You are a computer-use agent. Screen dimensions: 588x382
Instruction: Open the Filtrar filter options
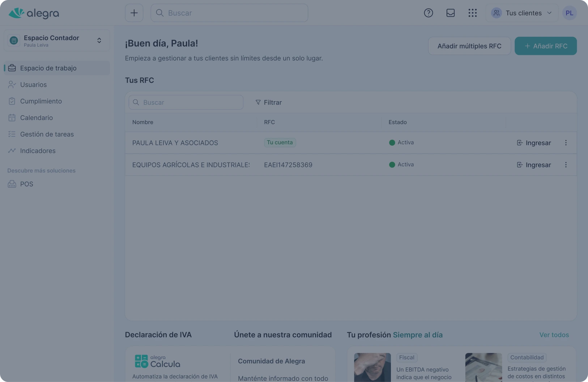[x=268, y=103]
